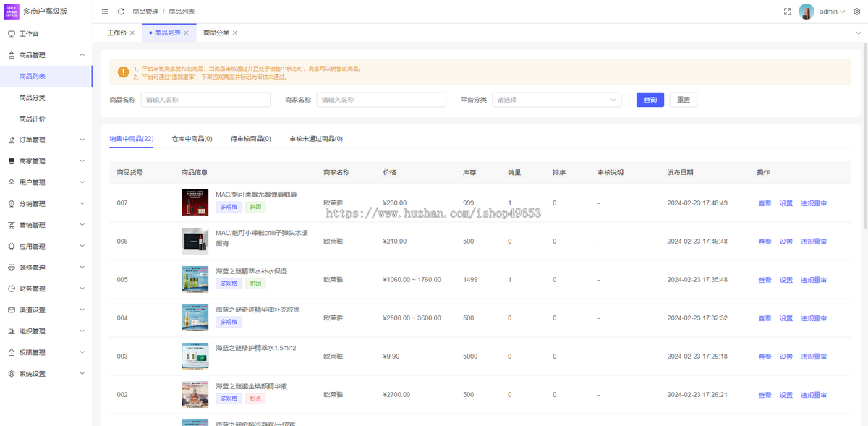Click the 渠道设置 icon in sidebar

(x=11, y=310)
